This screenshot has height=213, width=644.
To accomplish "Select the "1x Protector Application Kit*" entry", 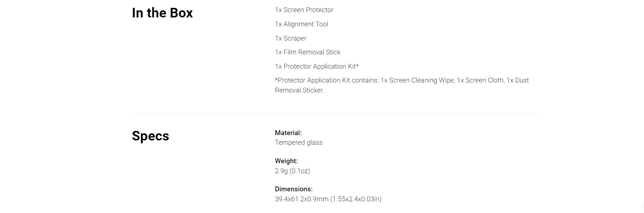I will [317, 66].
